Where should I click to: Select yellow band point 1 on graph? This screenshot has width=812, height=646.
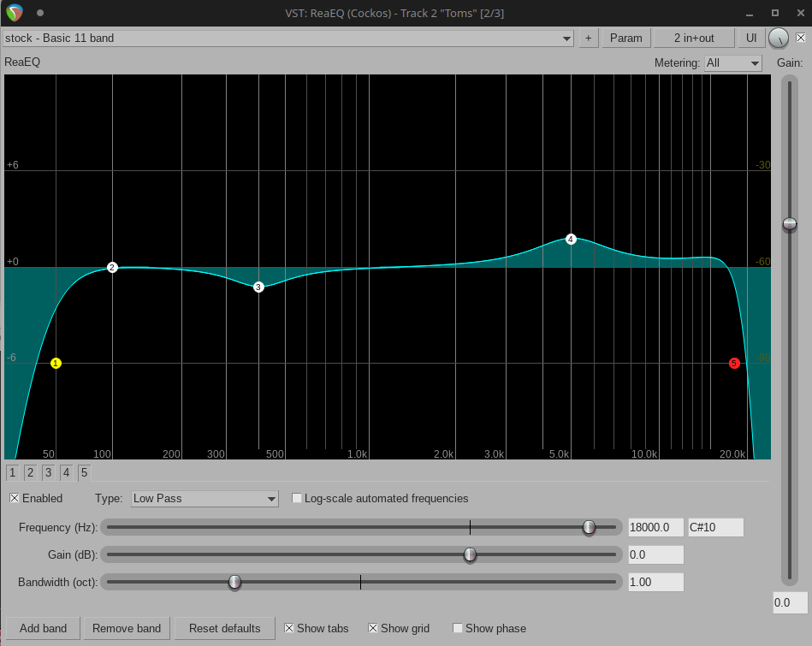point(56,364)
